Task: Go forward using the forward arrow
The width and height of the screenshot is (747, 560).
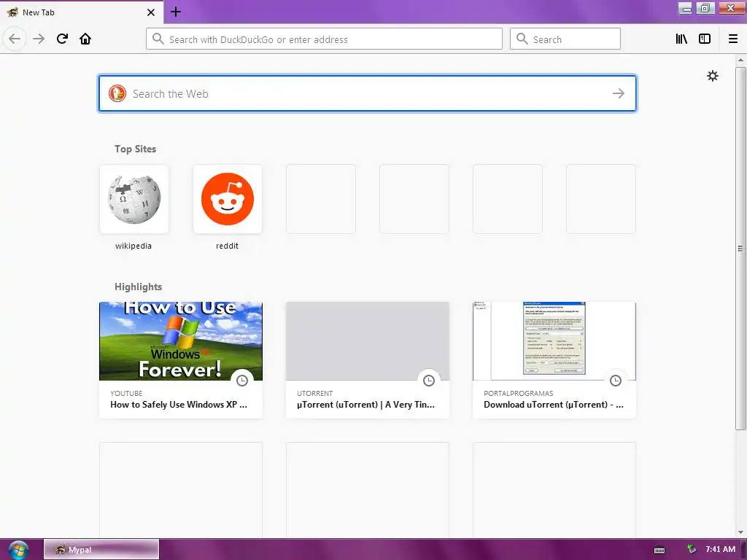Action: 39,39
